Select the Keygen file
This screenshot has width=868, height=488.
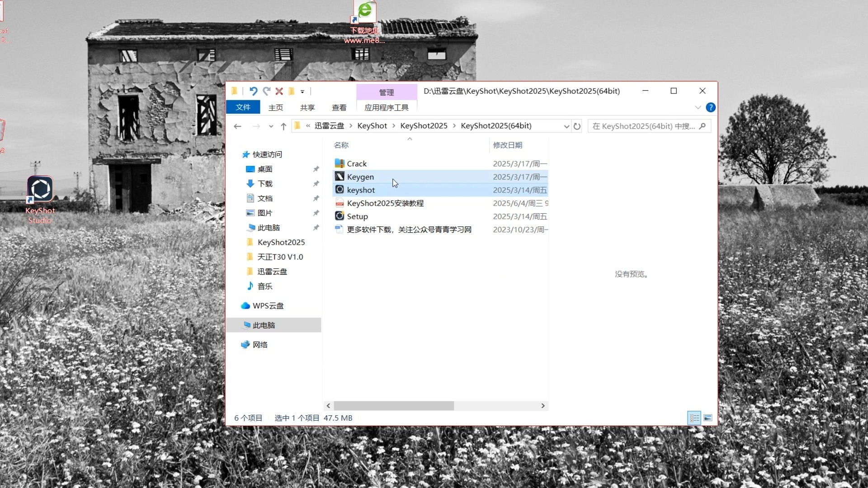(x=360, y=177)
